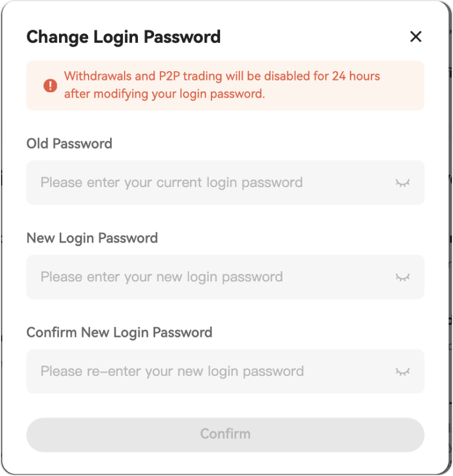Click 'Please enter your current login password' placeholder
The height and width of the screenshot is (476, 453).
pos(171,183)
